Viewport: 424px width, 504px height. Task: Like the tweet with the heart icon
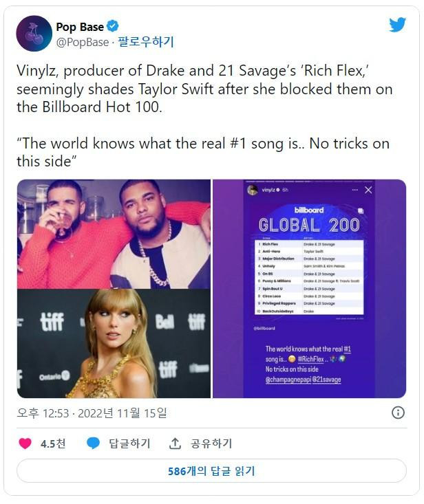point(25,443)
